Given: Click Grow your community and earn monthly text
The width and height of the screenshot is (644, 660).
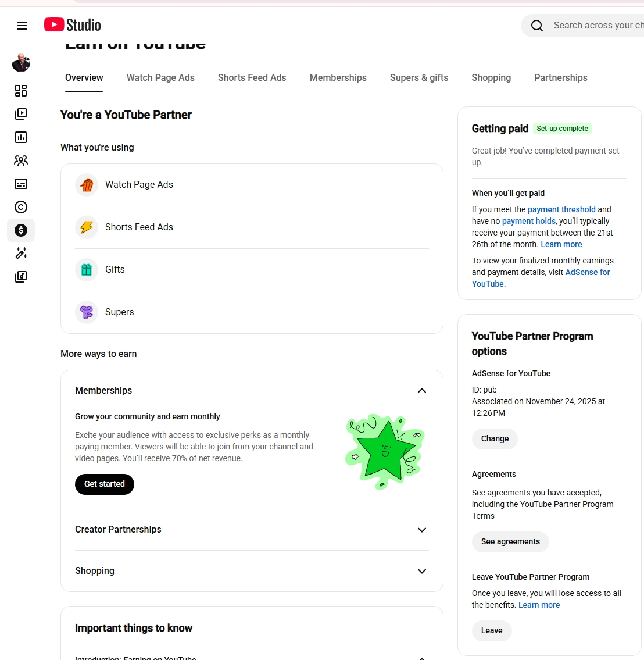Looking at the screenshot, I should tap(147, 417).
